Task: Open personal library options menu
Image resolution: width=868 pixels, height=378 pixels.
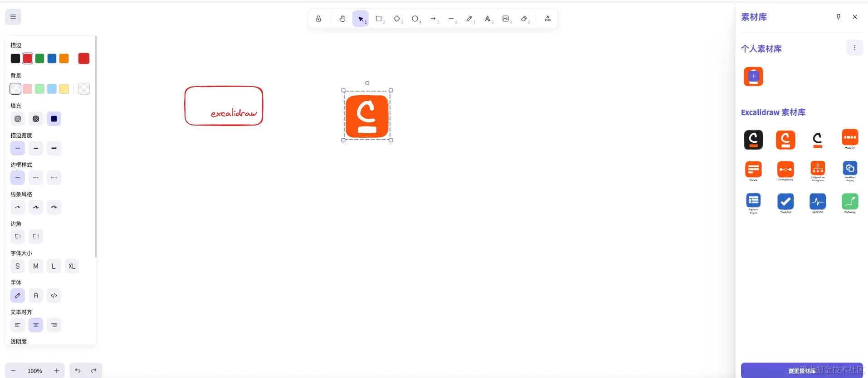Action: coord(855,48)
